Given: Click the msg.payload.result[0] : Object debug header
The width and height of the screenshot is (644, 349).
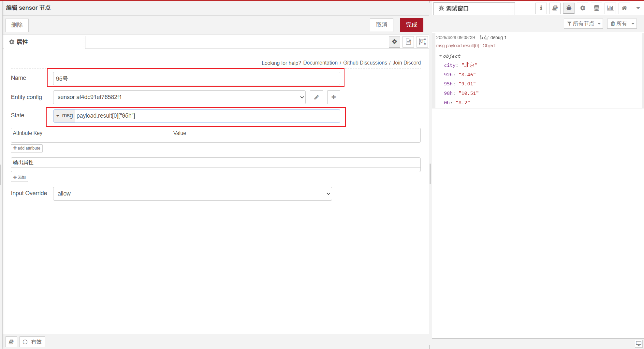Looking at the screenshot, I should coord(466,46).
